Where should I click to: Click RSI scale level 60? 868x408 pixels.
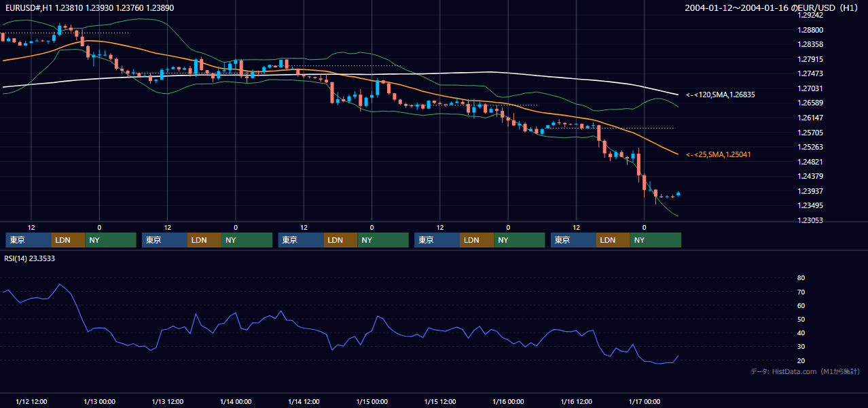(x=801, y=305)
